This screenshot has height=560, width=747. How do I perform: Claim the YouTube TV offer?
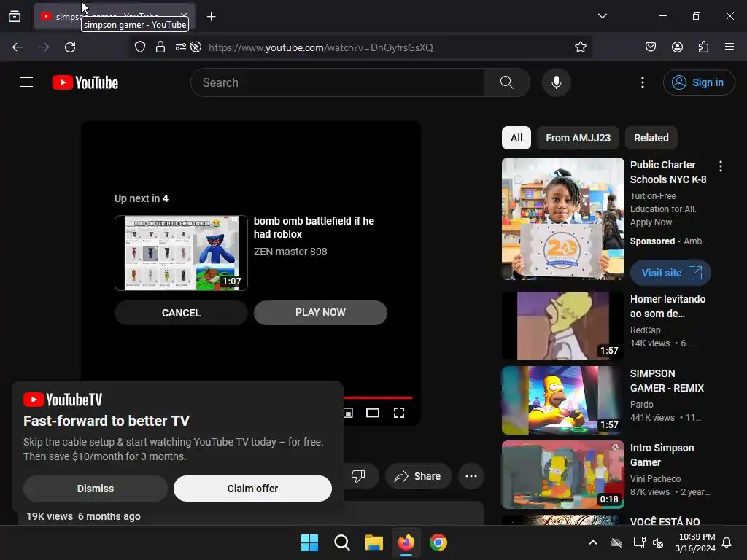pyautogui.click(x=252, y=489)
